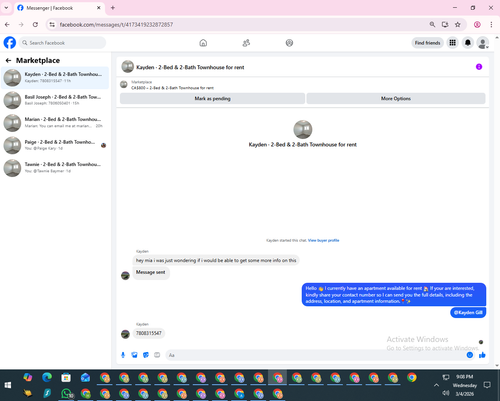This screenshot has width=500, height=401.
Task: Click the browser forward arrow
Action: click(x=21, y=24)
